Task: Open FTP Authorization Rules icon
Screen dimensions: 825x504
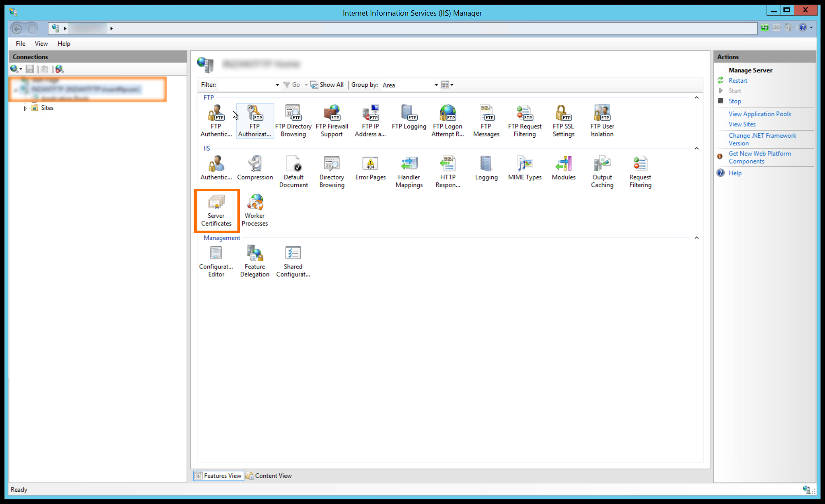Action: coord(255,121)
